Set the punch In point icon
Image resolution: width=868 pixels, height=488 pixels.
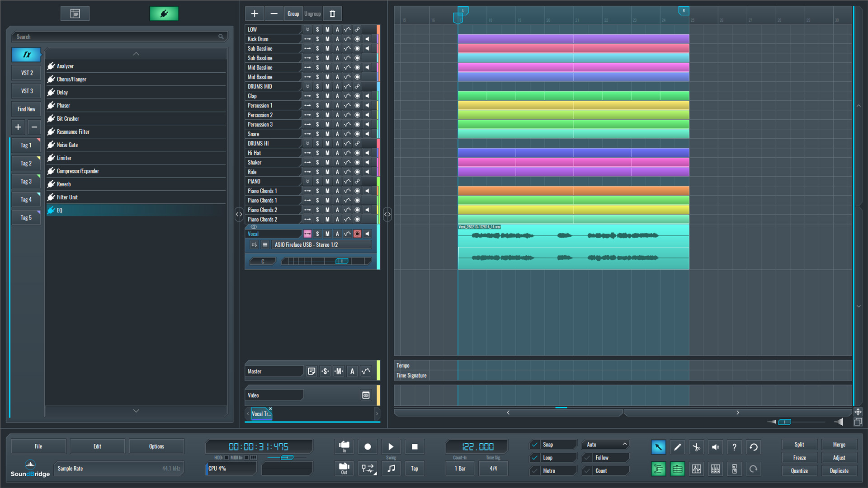click(344, 446)
